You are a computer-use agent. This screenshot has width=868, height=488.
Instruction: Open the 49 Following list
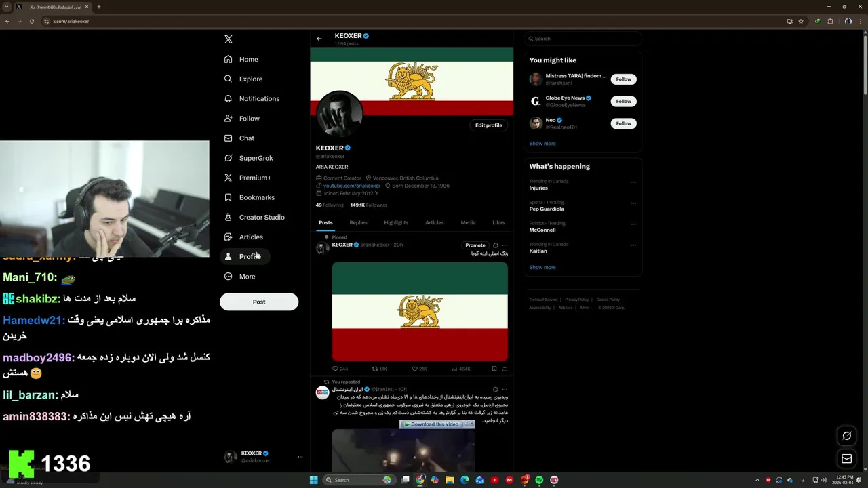tap(330, 205)
